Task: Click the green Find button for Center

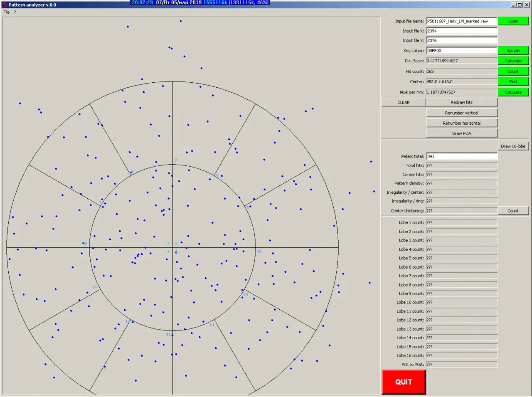Action: [513, 81]
